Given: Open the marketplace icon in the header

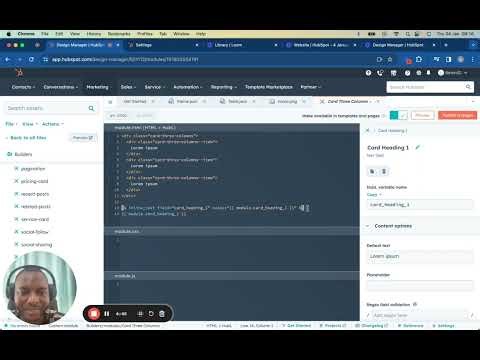Looking at the screenshot, I should pyautogui.click(x=394, y=73).
